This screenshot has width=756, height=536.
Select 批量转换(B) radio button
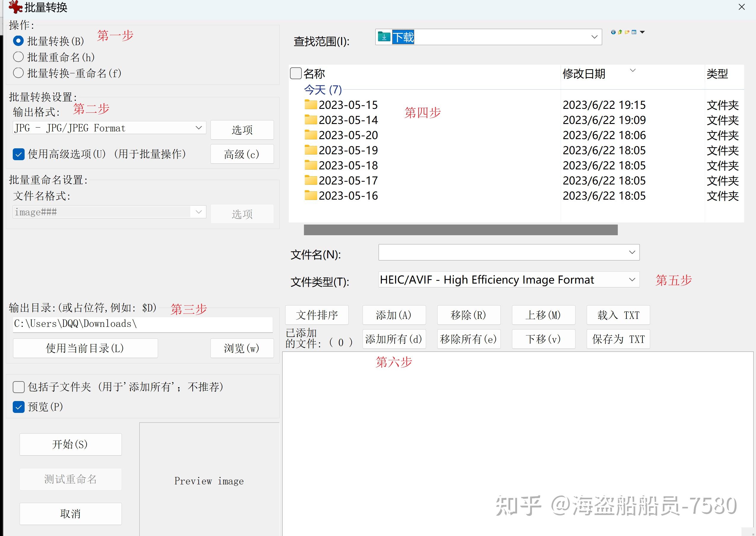tap(18, 41)
